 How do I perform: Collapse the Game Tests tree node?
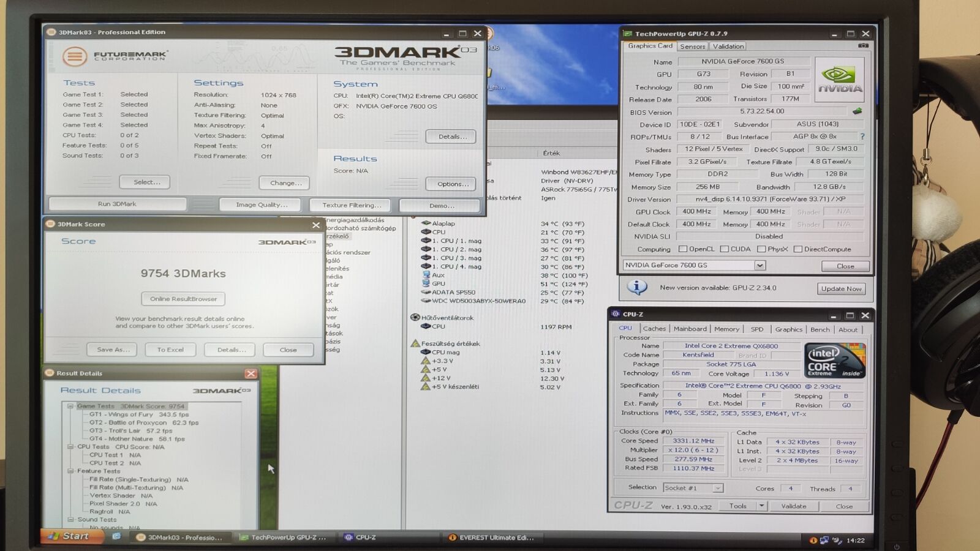coord(70,406)
